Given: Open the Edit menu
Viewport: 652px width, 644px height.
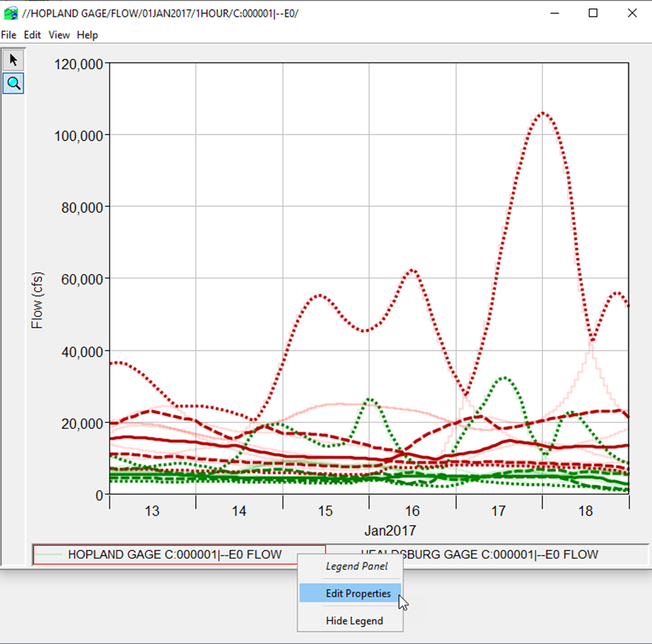Looking at the screenshot, I should (32, 35).
